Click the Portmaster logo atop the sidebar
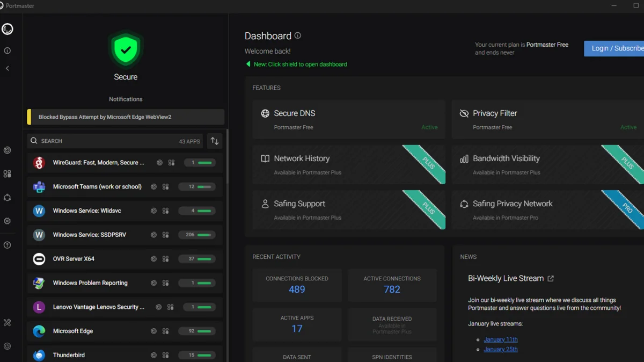This screenshot has height=362, width=644. (8, 29)
